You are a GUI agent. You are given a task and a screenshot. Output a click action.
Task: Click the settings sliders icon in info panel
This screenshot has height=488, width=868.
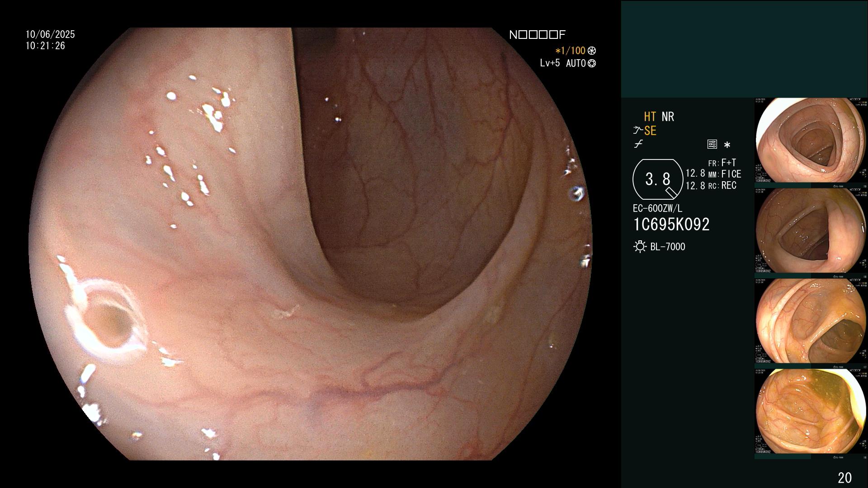point(712,145)
